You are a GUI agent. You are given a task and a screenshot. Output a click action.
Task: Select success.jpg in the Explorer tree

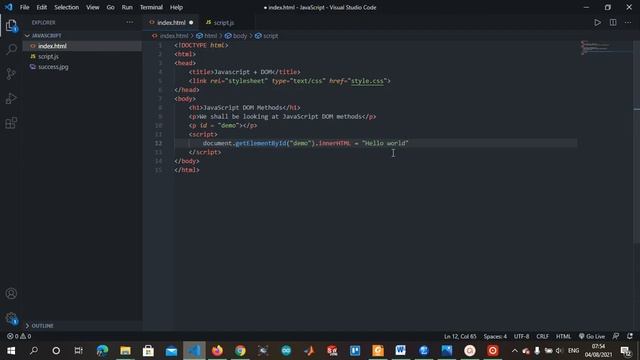(82, 67)
